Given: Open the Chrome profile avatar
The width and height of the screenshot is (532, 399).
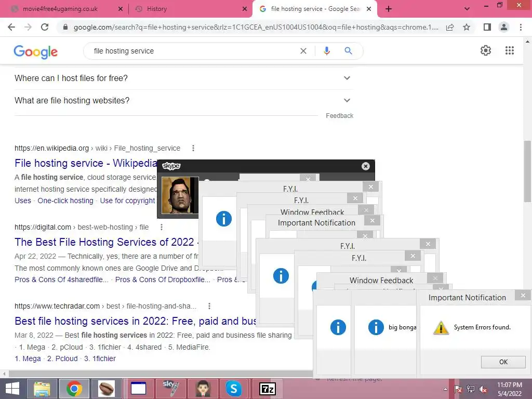Looking at the screenshot, I should coord(504,27).
